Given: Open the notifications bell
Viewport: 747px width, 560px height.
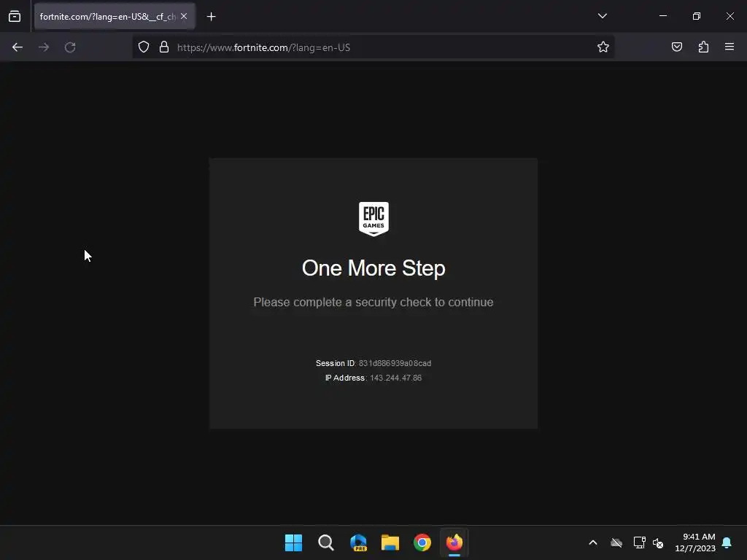Looking at the screenshot, I should pos(727,542).
